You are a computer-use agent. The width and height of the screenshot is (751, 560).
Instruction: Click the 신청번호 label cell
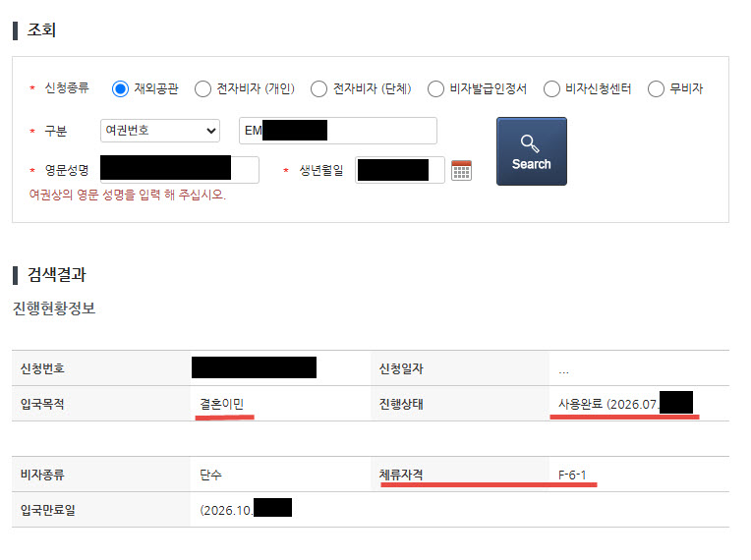point(101,368)
